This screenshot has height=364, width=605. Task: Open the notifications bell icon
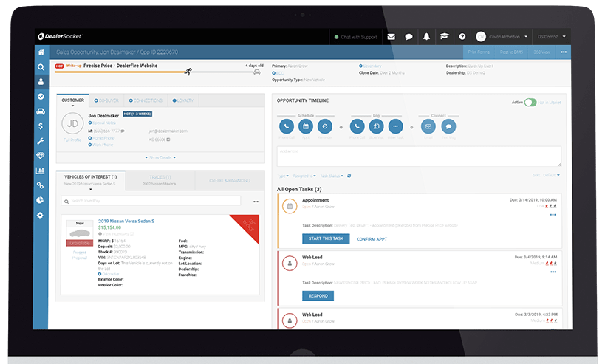tap(426, 37)
